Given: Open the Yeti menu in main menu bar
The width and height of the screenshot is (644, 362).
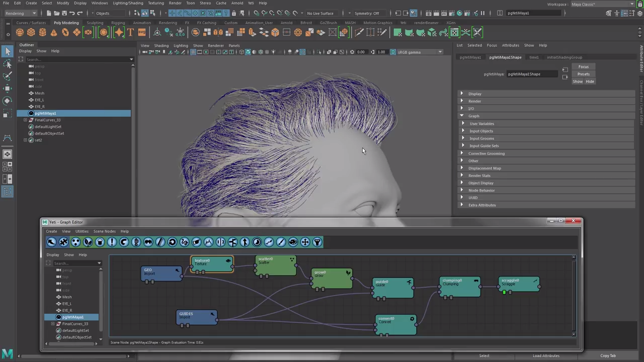Looking at the screenshot, I should click(251, 3).
